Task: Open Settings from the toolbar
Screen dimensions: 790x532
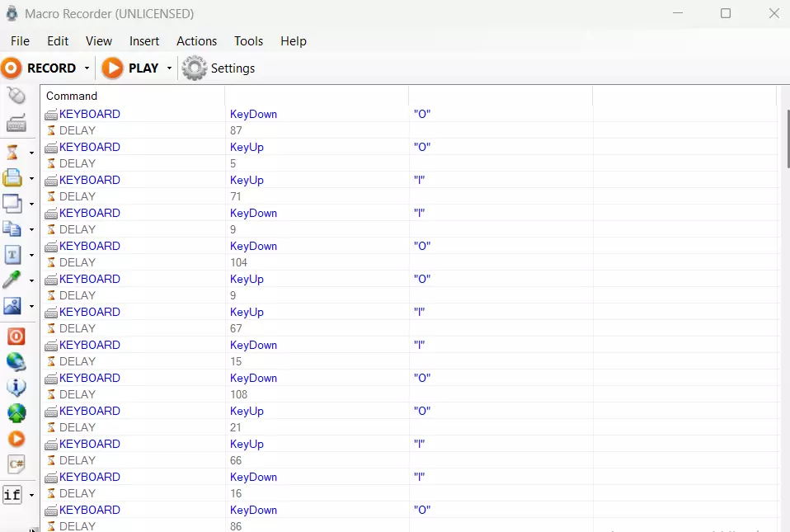Action: [219, 68]
